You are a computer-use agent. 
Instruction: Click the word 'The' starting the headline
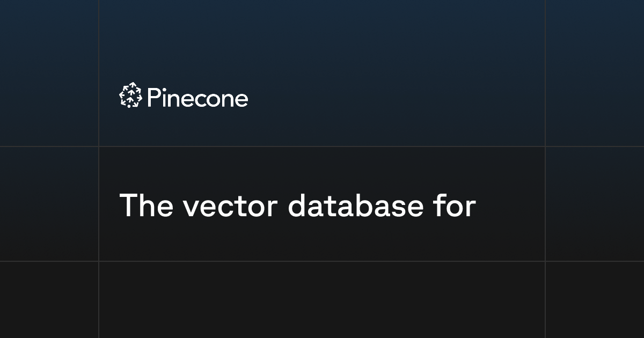(x=146, y=205)
